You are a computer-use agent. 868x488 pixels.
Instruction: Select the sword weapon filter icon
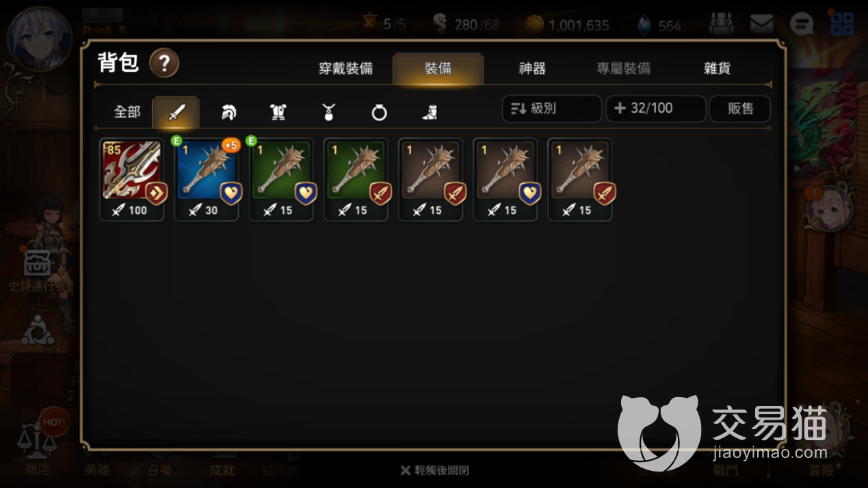[x=176, y=112]
